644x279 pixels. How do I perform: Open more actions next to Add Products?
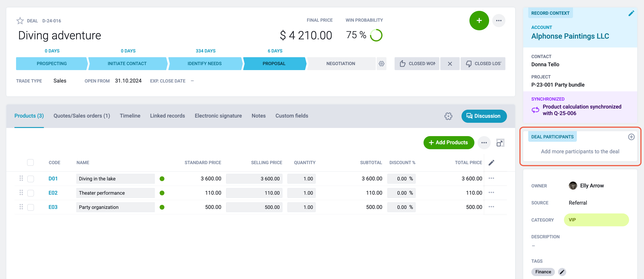tap(484, 142)
